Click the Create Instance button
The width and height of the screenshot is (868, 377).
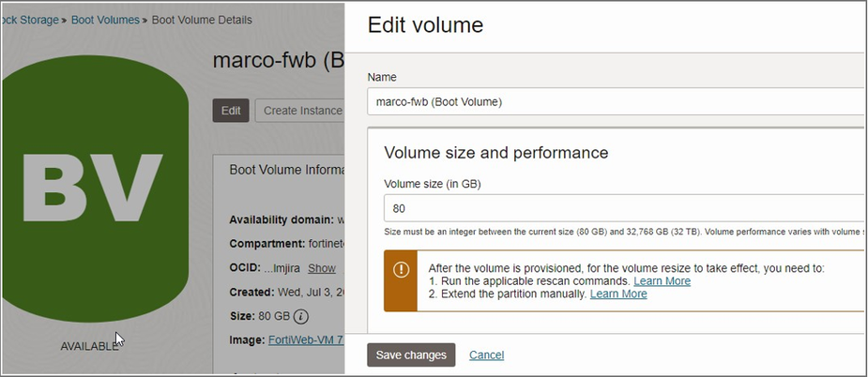click(x=301, y=111)
